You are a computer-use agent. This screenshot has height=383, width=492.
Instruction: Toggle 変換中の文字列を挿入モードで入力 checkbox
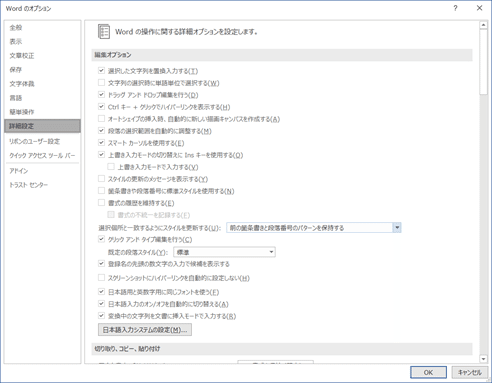(x=101, y=316)
